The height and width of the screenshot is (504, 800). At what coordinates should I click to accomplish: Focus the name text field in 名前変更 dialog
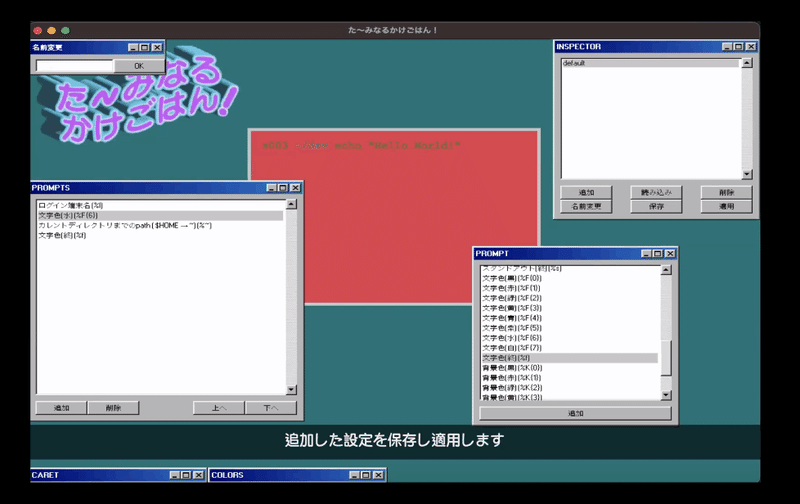point(74,66)
